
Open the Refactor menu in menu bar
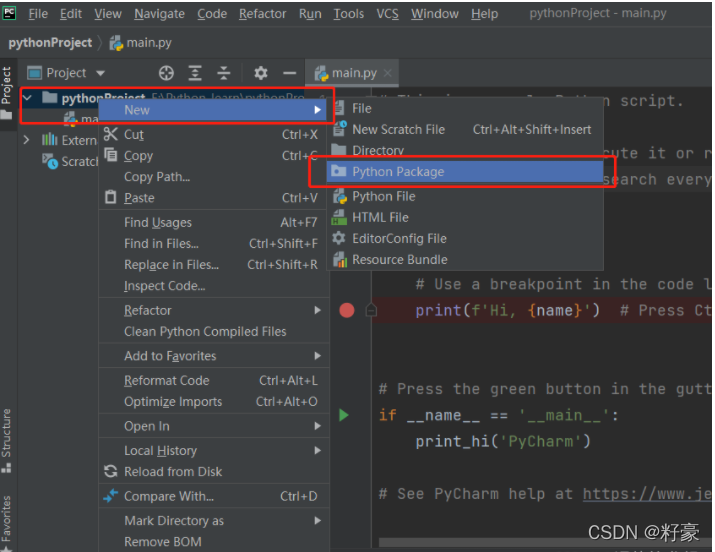pyautogui.click(x=262, y=14)
